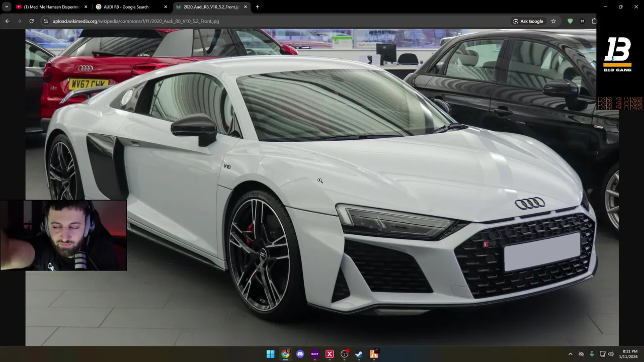
Task: Restore down the Chrome window
Action: click(621, 7)
